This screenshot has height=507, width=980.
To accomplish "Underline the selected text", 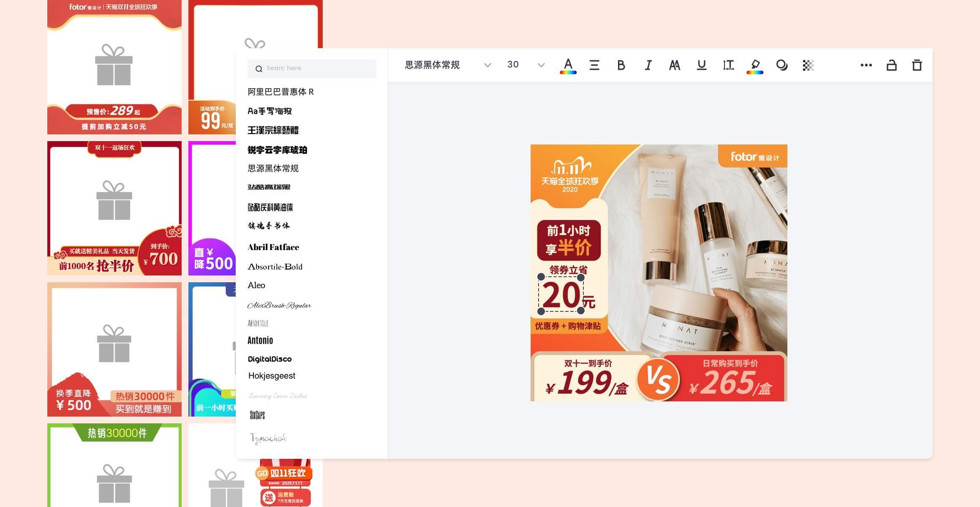I will point(701,65).
